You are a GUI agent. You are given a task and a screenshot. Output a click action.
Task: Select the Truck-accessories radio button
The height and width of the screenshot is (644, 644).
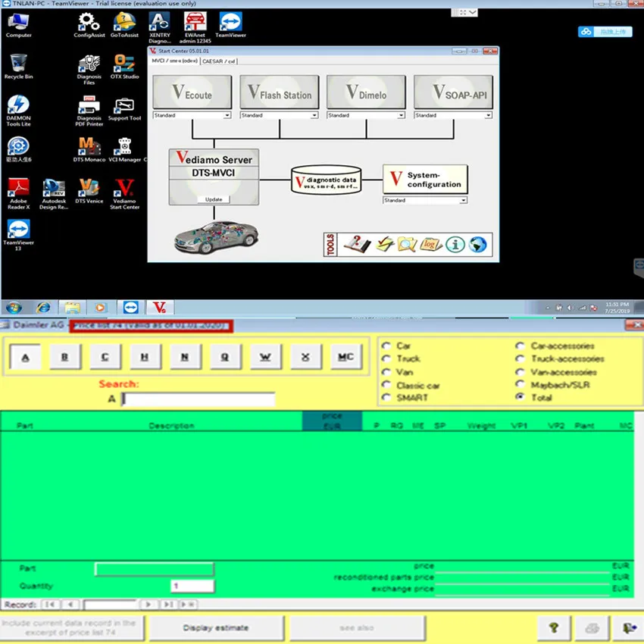520,358
